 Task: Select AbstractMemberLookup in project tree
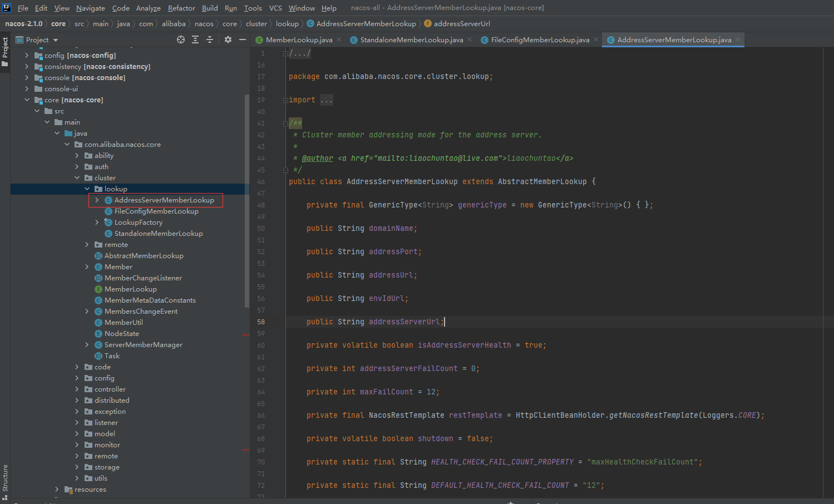pyautogui.click(x=144, y=255)
